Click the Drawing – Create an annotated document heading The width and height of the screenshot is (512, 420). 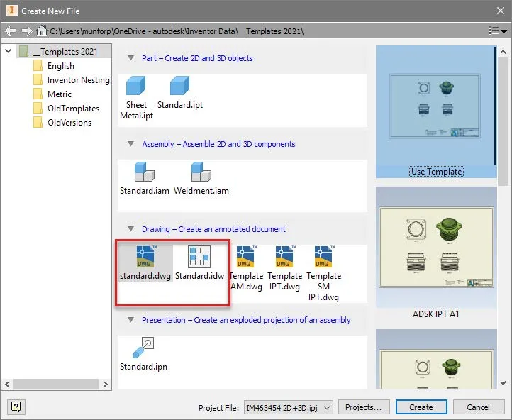tap(213, 229)
